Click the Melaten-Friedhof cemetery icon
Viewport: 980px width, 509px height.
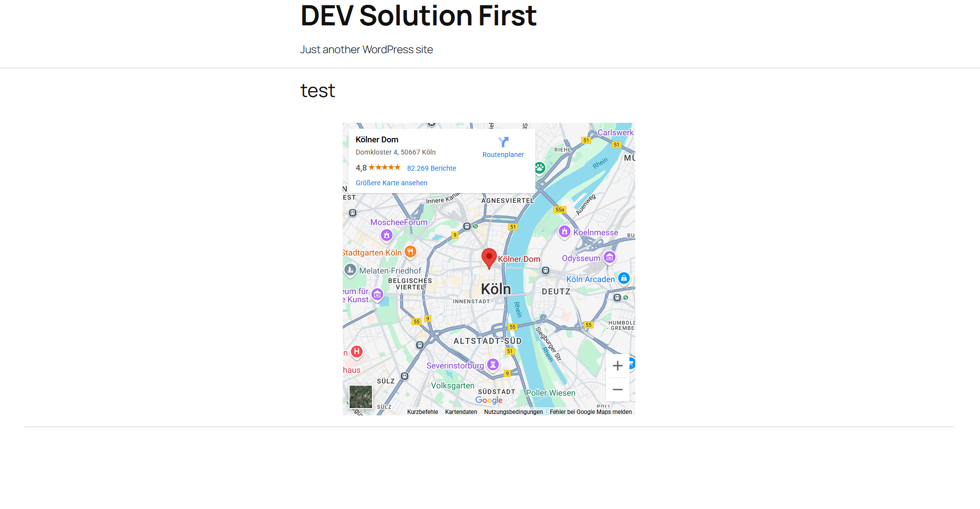coord(350,270)
